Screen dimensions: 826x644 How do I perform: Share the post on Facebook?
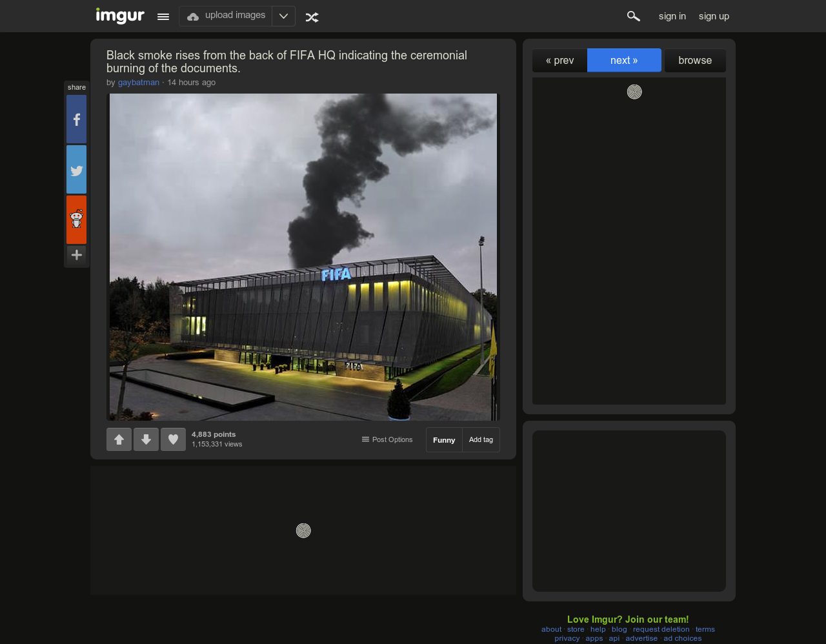point(76,119)
